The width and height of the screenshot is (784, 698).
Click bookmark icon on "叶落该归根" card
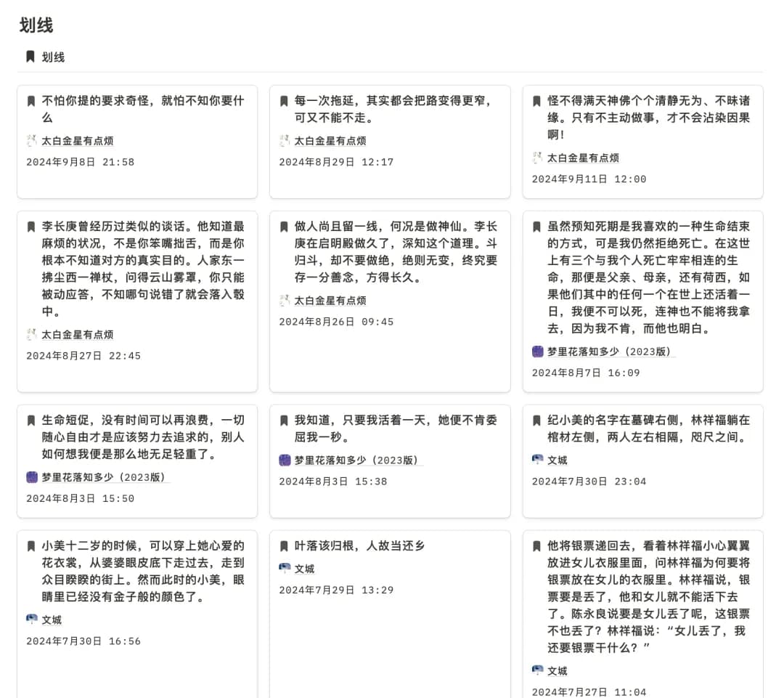point(284,546)
